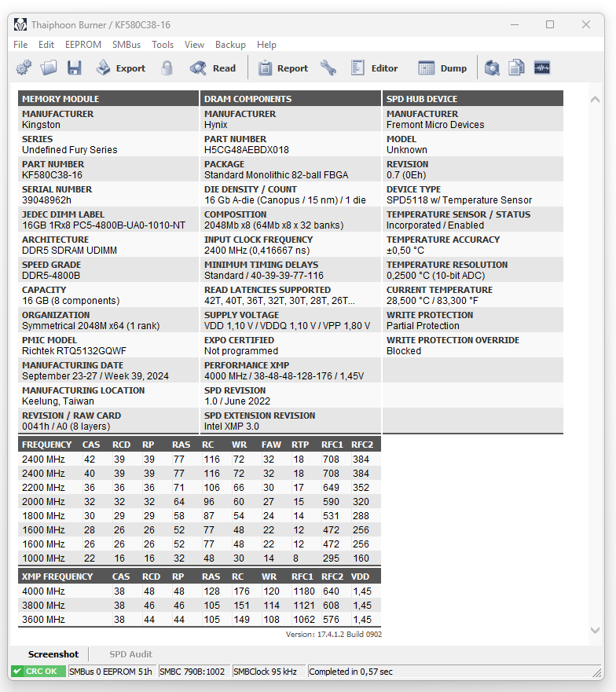Viewport: 616px width, 692px height.
Task: Click the open file folder icon
Action: (x=49, y=68)
